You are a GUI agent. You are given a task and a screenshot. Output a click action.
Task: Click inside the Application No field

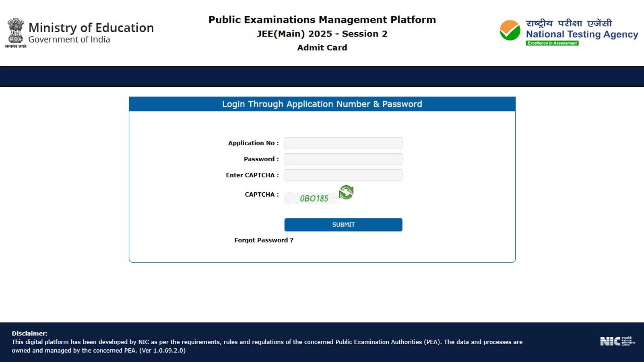click(343, 142)
